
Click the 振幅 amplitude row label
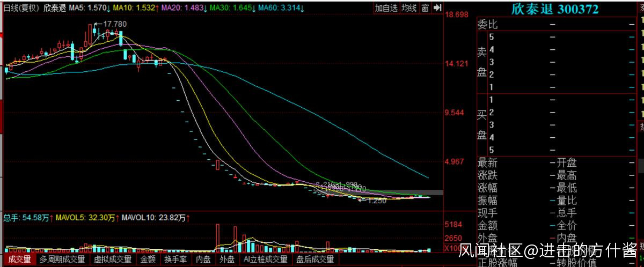pos(488,201)
